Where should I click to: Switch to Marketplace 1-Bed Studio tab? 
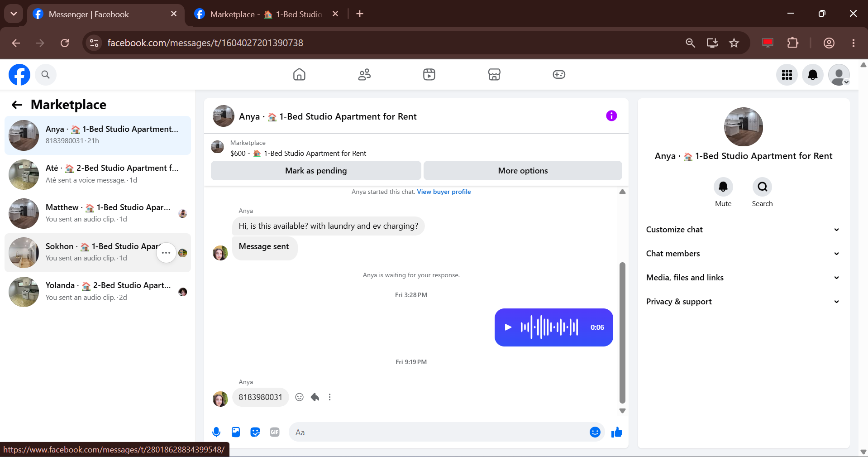click(267, 14)
